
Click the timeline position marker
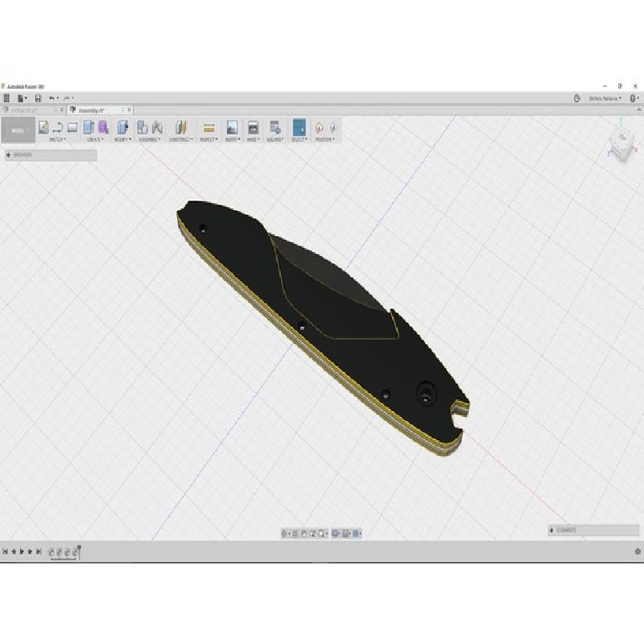(x=79, y=551)
